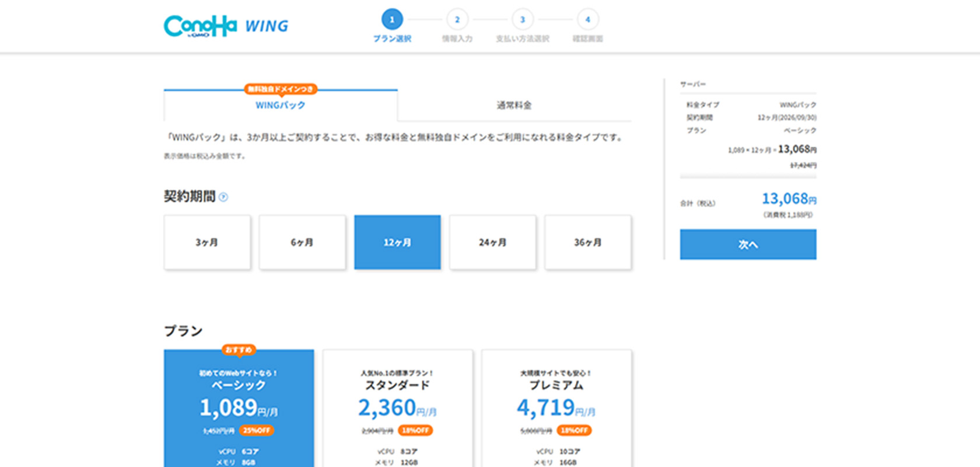Select step 3 circle in progress bar
The width and height of the screenshot is (980, 467).
523,19
